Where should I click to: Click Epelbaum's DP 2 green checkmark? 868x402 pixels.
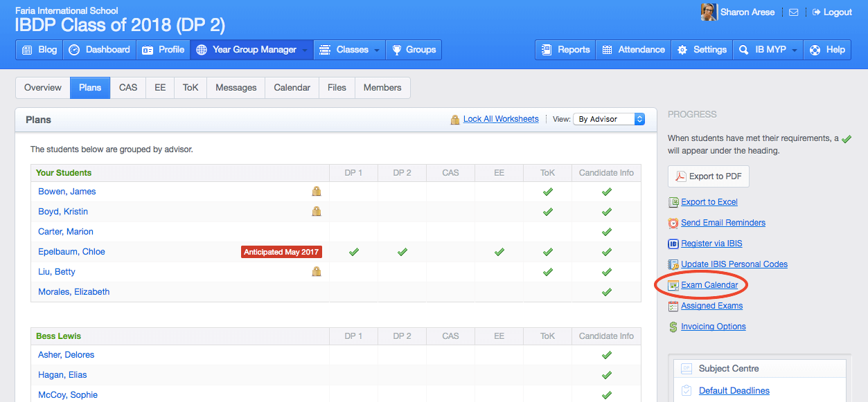(402, 252)
